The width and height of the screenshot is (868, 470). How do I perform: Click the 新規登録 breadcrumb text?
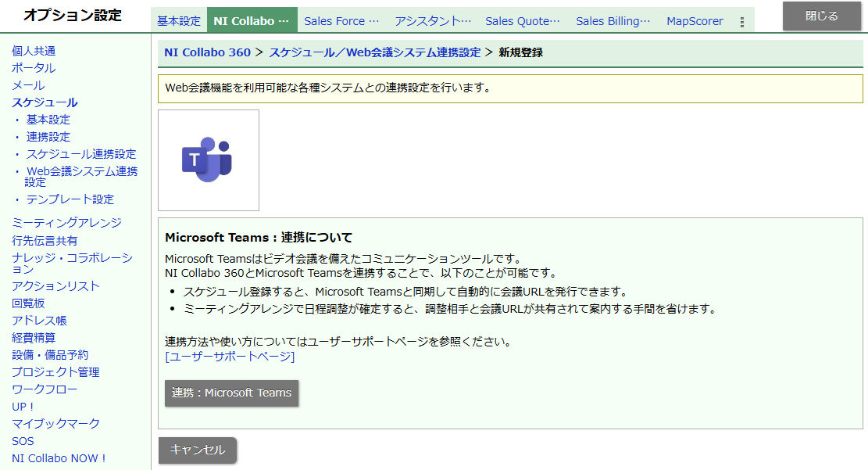click(521, 52)
